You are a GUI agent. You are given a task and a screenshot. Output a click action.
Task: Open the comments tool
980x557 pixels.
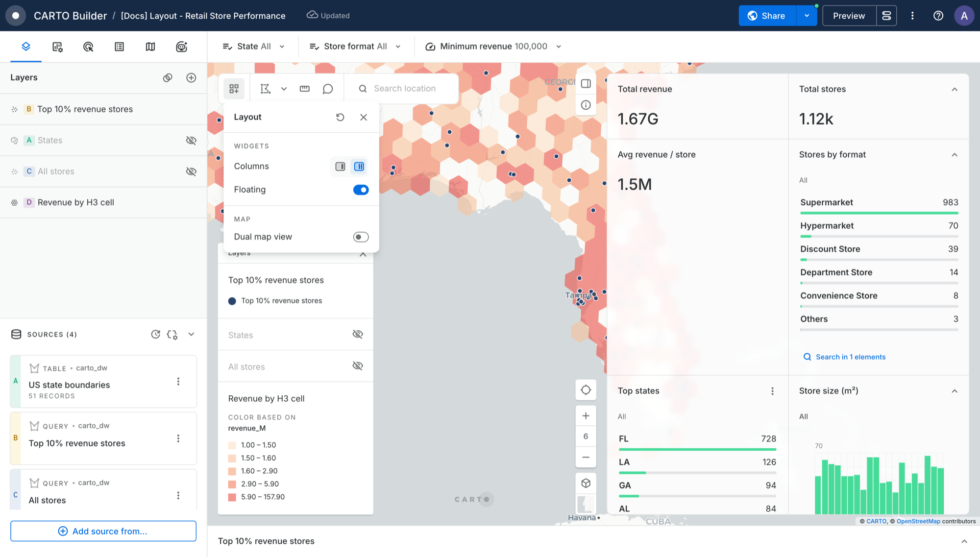pyautogui.click(x=328, y=89)
